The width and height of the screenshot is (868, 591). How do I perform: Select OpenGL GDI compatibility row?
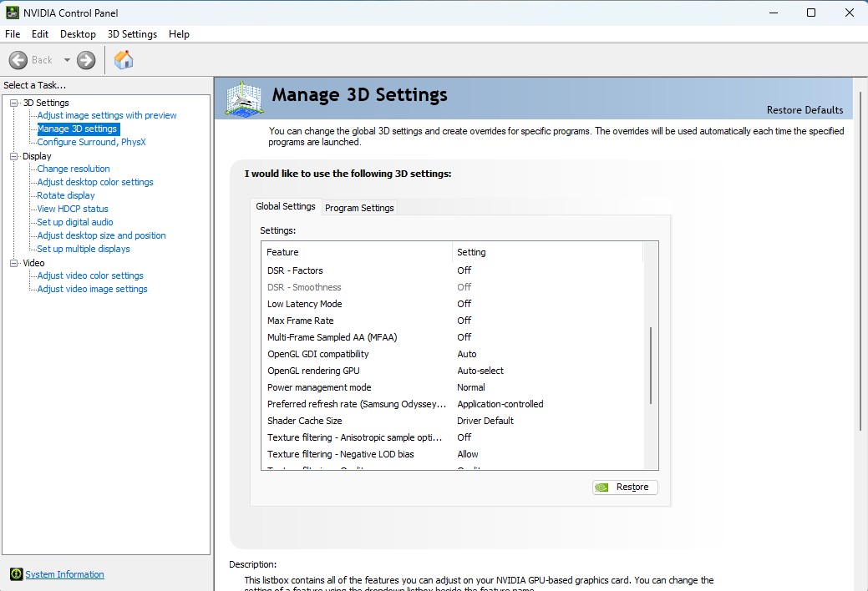452,354
